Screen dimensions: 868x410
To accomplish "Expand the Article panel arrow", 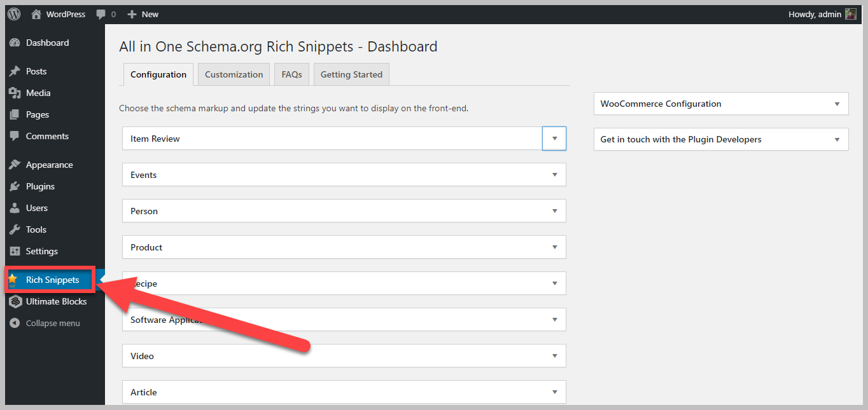I will click(554, 392).
